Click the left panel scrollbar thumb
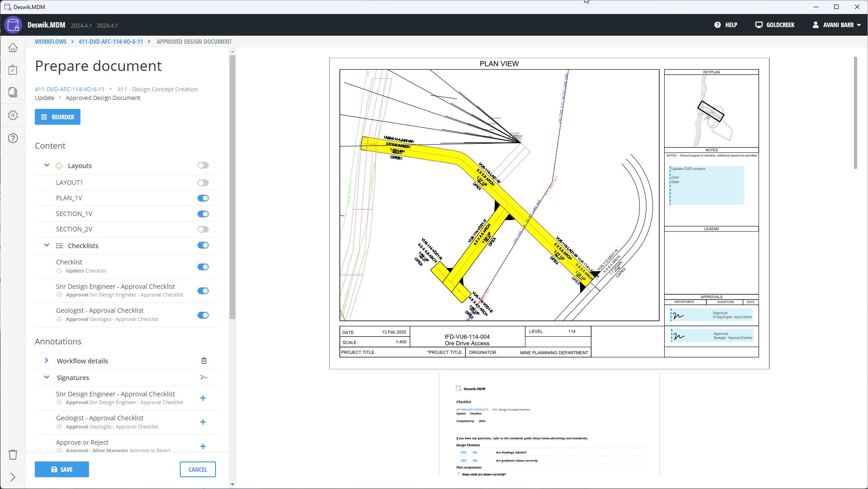The height and width of the screenshot is (489, 868). tap(232, 188)
